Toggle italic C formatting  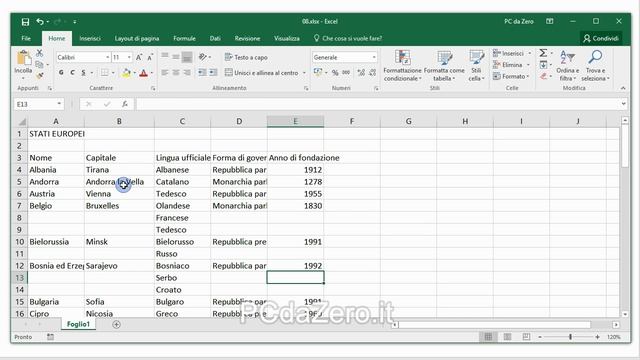72,73
